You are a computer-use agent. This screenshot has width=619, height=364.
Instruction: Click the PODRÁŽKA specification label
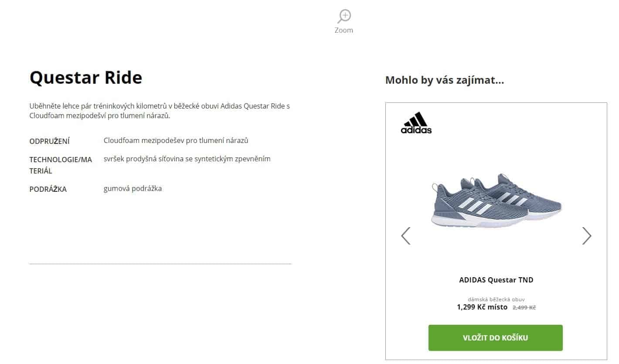point(48,189)
